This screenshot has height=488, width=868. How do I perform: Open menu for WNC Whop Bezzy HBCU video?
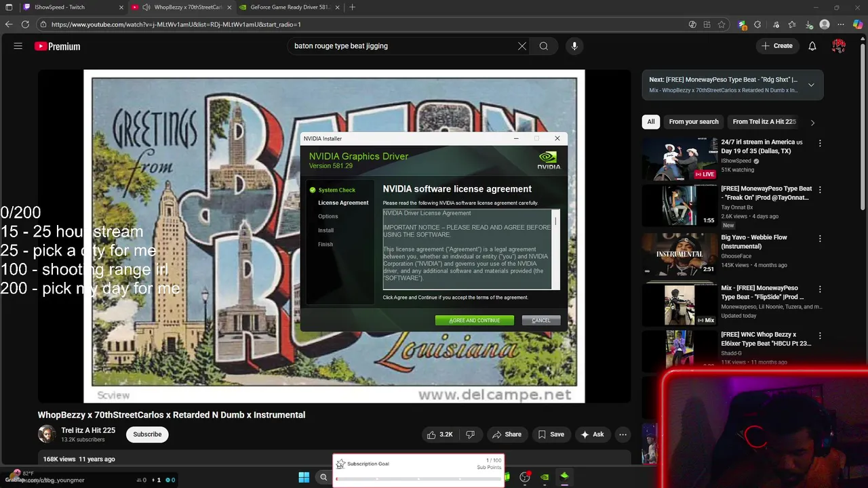820,335
